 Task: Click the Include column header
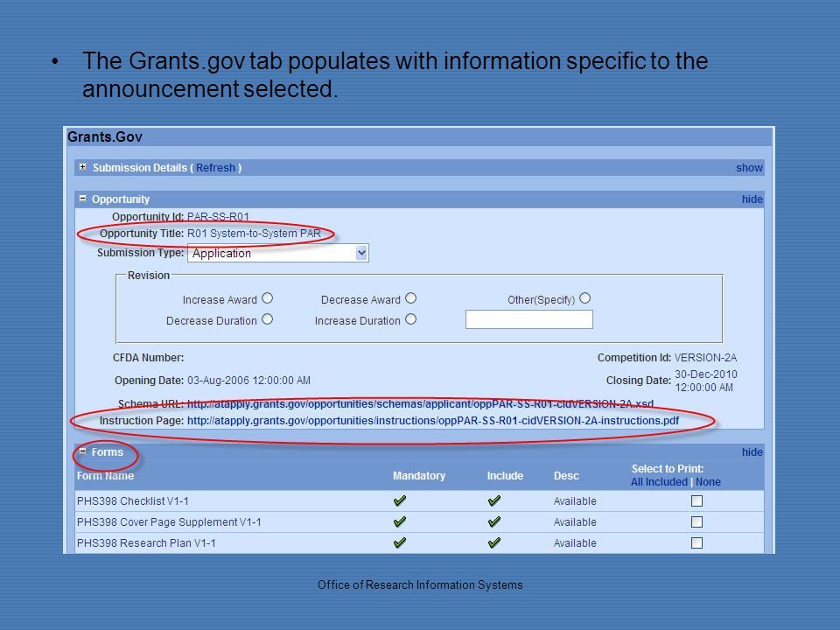(x=505, y=476)
